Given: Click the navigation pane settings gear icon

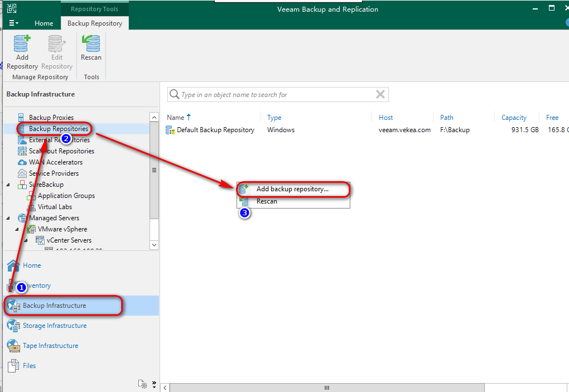Looking at the screenshot, I should point(143,384).
